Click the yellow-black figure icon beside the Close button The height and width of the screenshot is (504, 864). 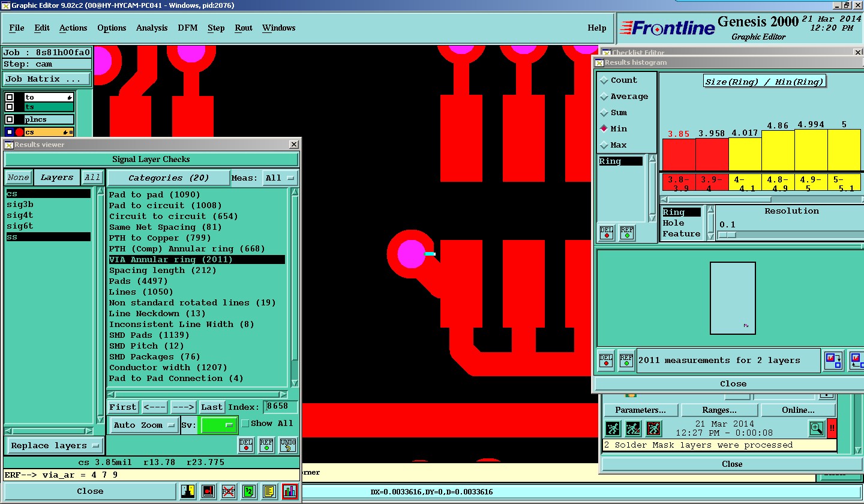[x=188, y=491]
